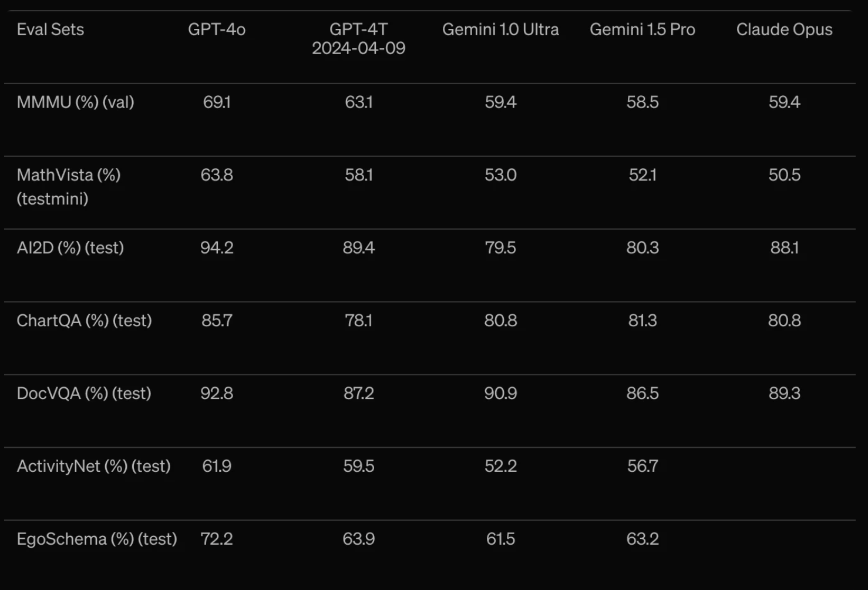Select the Eval Sets header cell
Screen dimensions: 868x590
(x=51, y=29)
